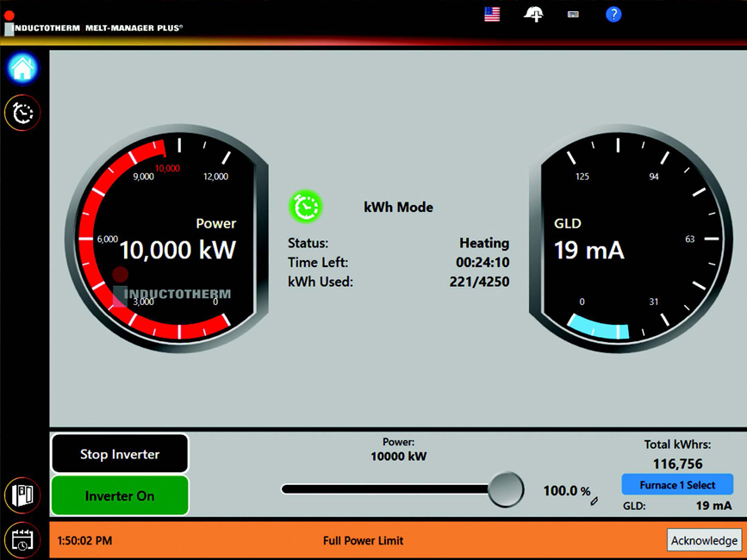Click the power slider knob
The height and width of the screenshot is (560, 747).
[x=506, y=489]
